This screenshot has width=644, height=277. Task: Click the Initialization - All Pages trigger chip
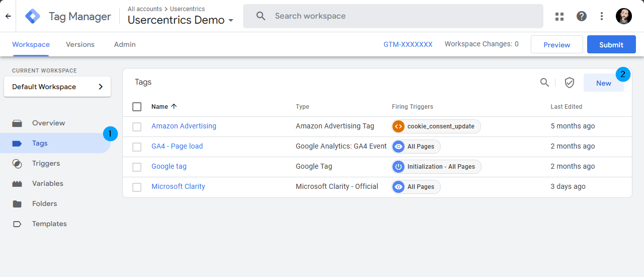(436, 166)
